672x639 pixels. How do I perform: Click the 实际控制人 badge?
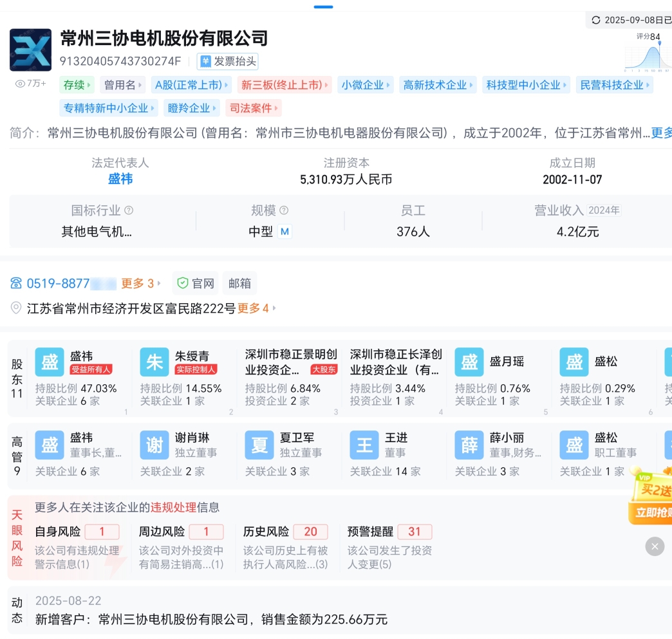pos(196,369)
